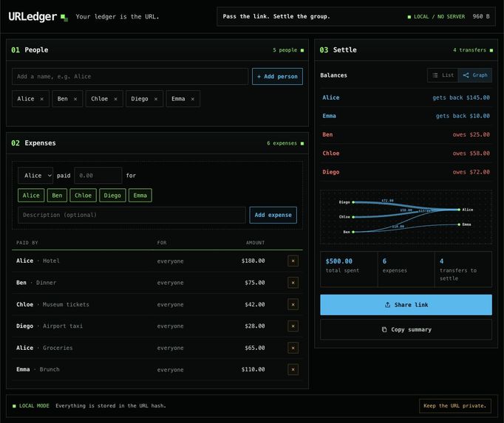Click the URLedger logo square icon
Image resolution: width=504 pixels, height=423 pixels.
pos(64,18)
